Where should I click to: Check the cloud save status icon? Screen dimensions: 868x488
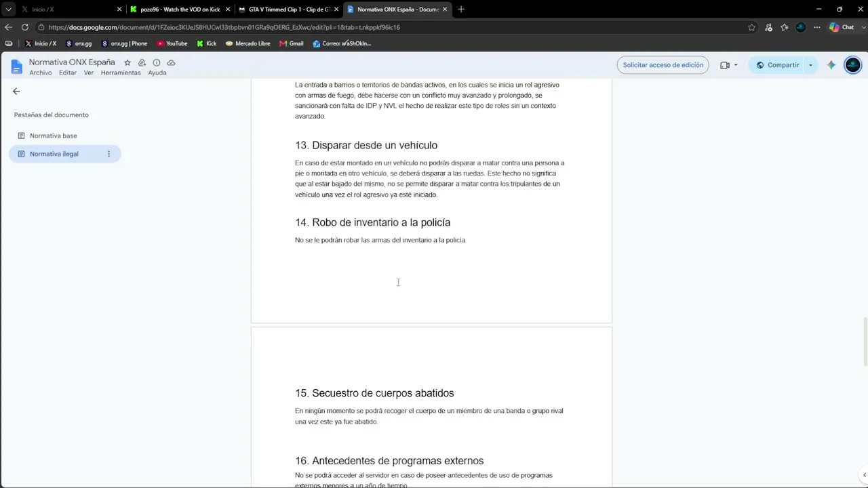[x=171, y=62]
